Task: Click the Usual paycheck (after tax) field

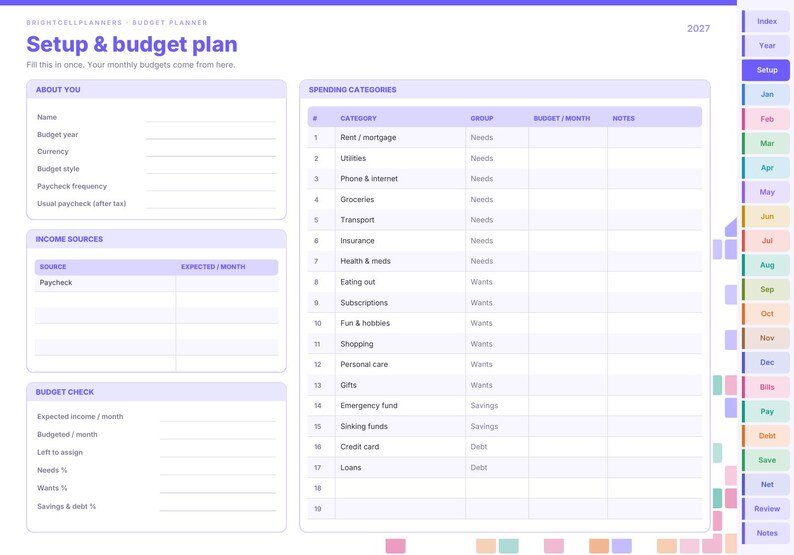Action: point(211,203)
